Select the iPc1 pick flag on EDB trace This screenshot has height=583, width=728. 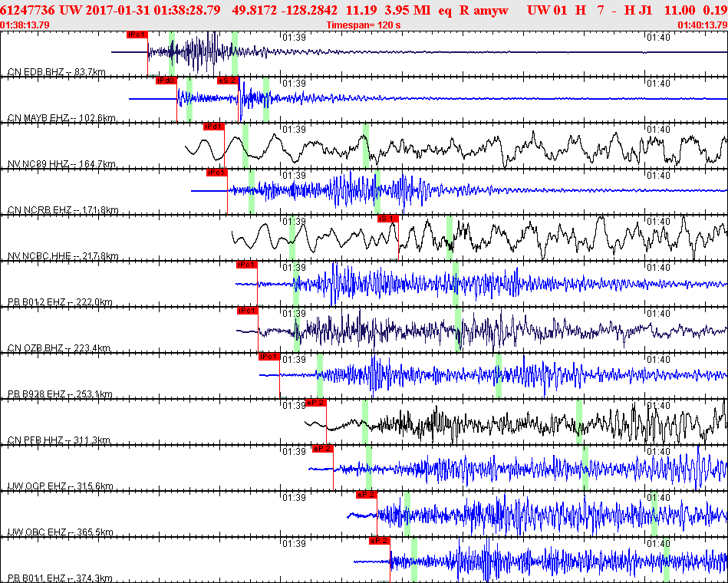(x=137, y=35)
